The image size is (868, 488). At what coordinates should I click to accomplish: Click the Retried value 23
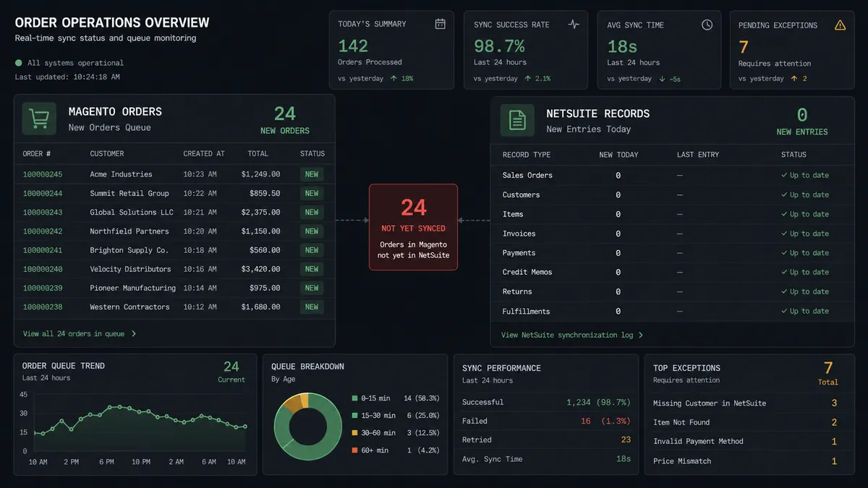pos(626,440)
